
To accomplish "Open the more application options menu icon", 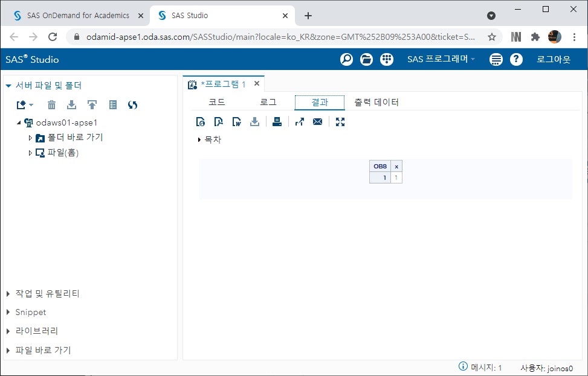I will [x=496, y=59].
